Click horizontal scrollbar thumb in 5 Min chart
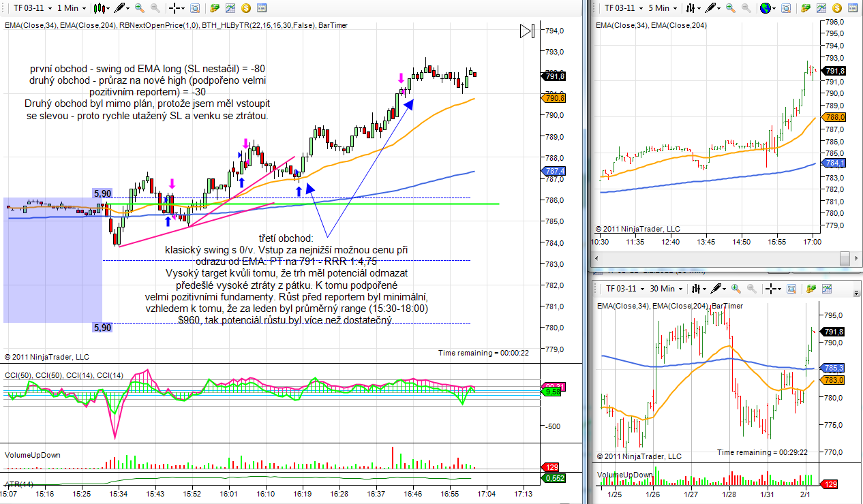Viewport: 863px width, 504px height. point(846,259)
